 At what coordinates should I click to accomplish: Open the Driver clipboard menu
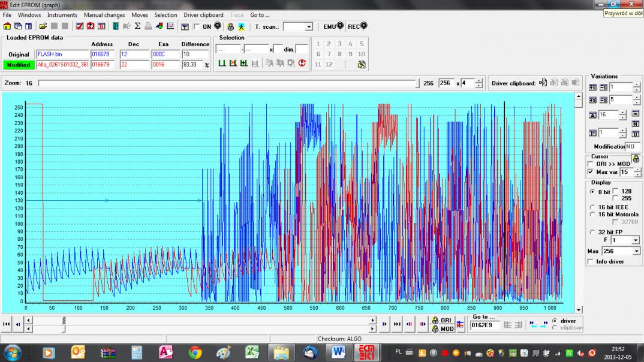pyautogui.click(x=203, y=15)
